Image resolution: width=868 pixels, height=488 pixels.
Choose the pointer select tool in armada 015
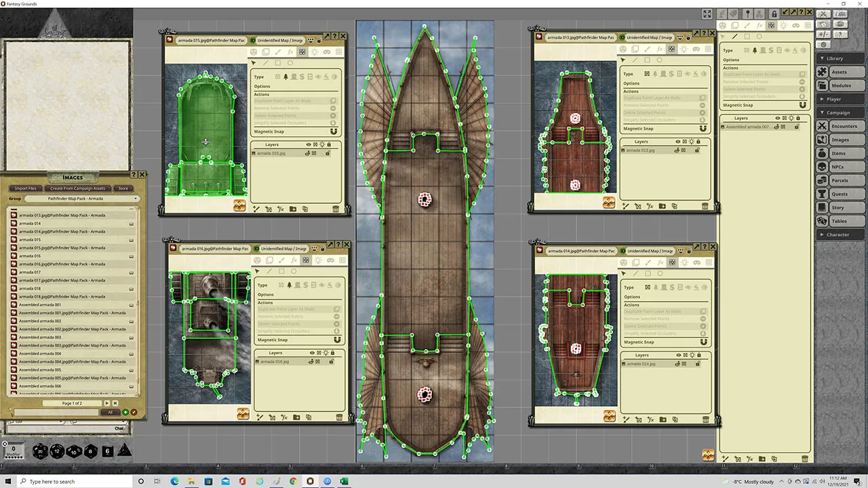pos(254,62)
